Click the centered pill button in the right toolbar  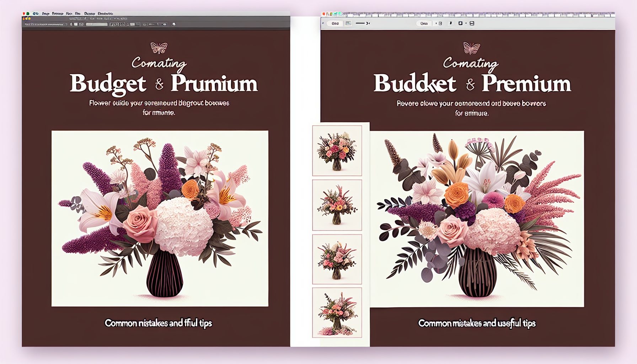coord(424,23)
